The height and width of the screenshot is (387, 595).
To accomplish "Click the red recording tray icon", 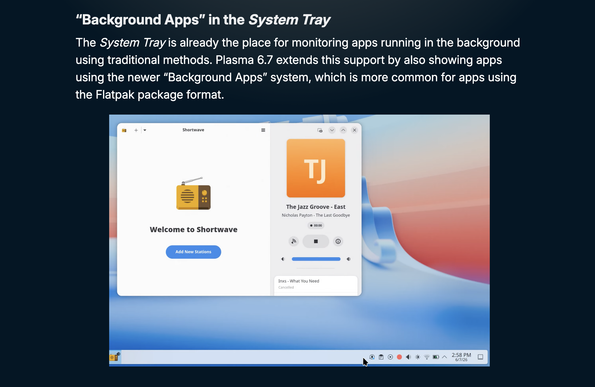I will [399, 357].
